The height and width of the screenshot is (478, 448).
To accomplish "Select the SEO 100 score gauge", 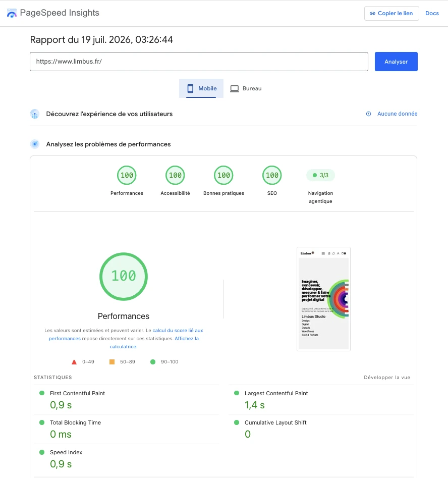I will [x=272, y=175].
